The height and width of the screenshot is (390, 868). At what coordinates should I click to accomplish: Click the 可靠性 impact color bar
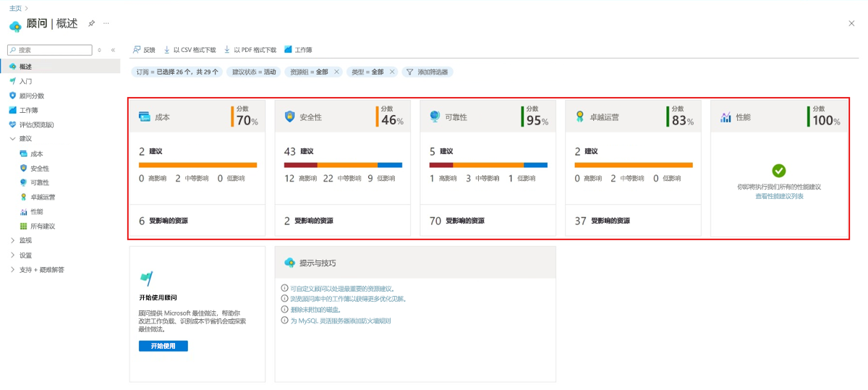pos(488,165)
